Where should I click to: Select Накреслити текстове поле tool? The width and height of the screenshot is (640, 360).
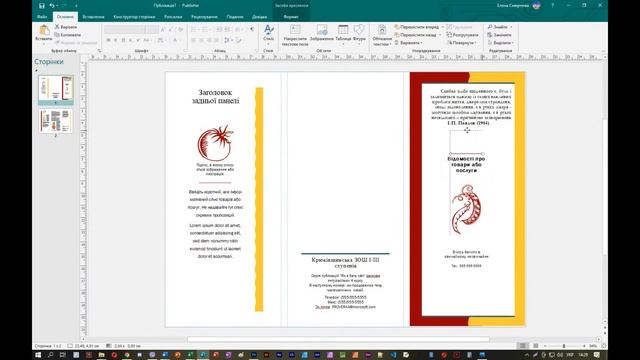pyautogui.click(x=295, y=35)
